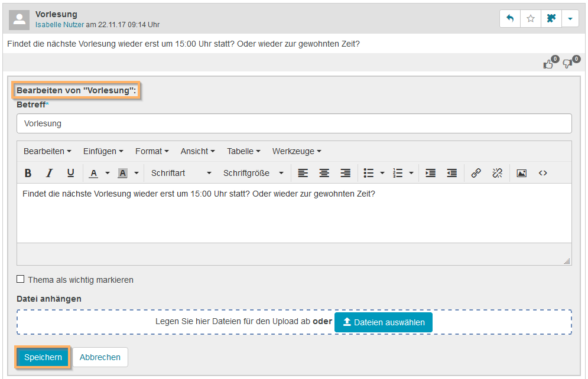Click the 'Dateien auswählen' upload button
588x379 pixels.
point(384,322)
